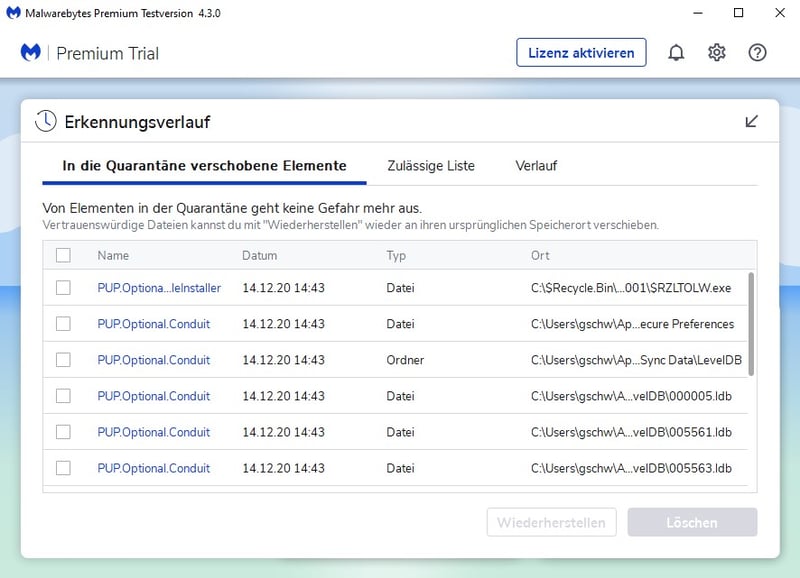Switch to Zulässige Liste tab
Image resolution: width=800 pixels, height=578 pixels.
431,166
